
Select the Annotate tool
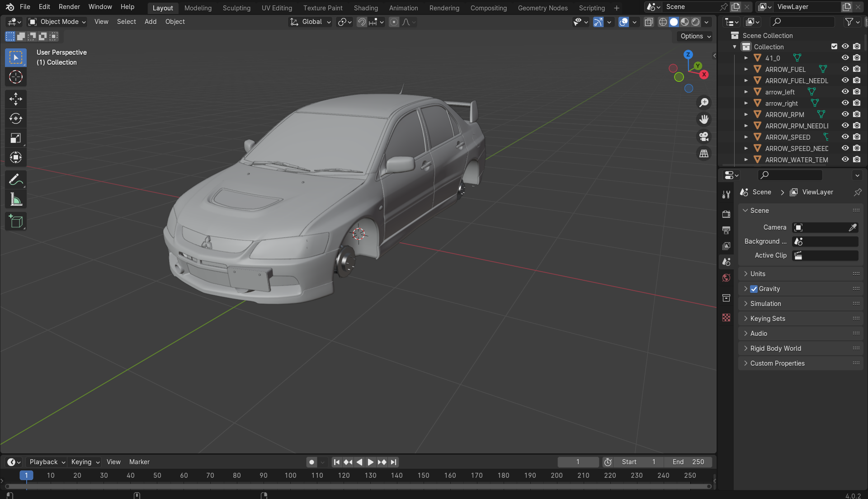click(x=16, y=180)
